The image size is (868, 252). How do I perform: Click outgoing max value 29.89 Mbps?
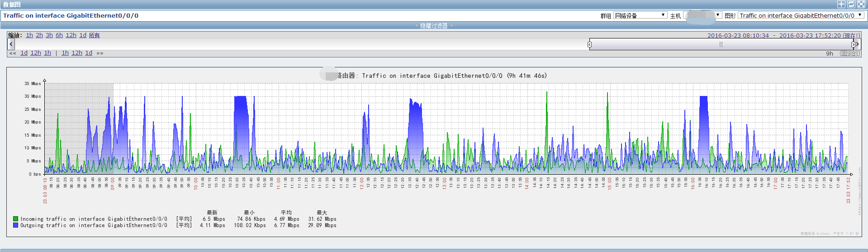pyautogui.click(x=322, y=225)
